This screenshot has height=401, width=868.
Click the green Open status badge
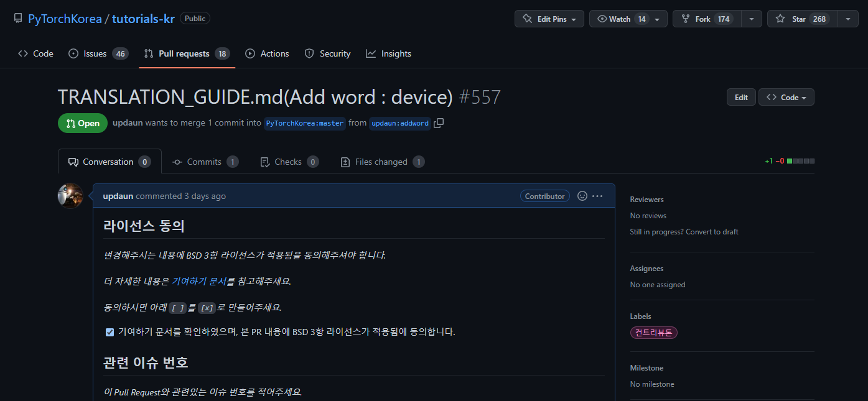[83, 123]
